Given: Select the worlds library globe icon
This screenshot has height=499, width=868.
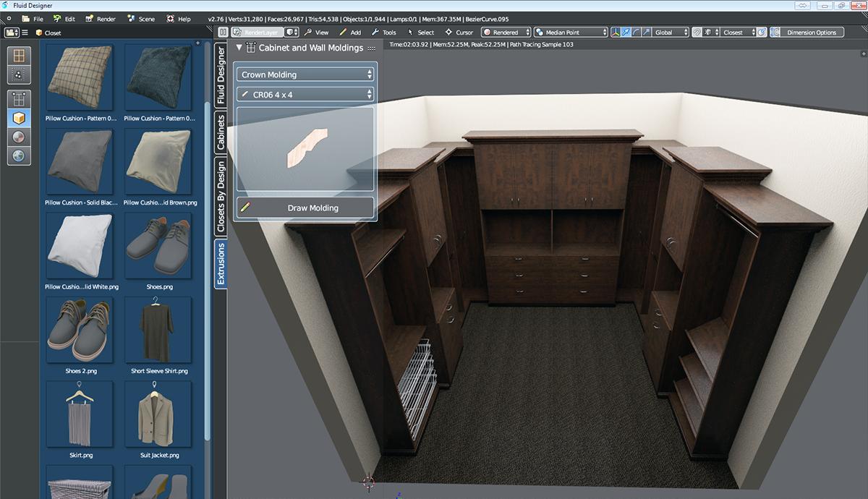Looking at the screenshot, I should click(x=19, y=155).
